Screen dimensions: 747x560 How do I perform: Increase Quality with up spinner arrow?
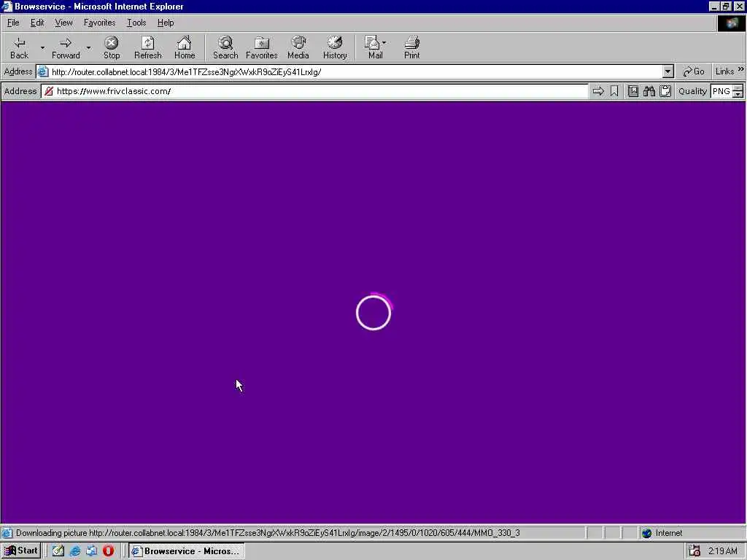tap(738, 87)
